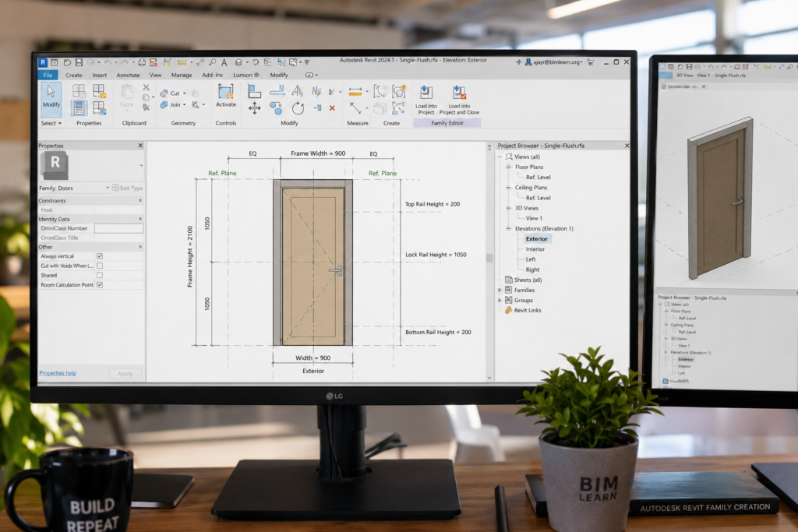Collapse the Views (all) tree node

[500, 157]
